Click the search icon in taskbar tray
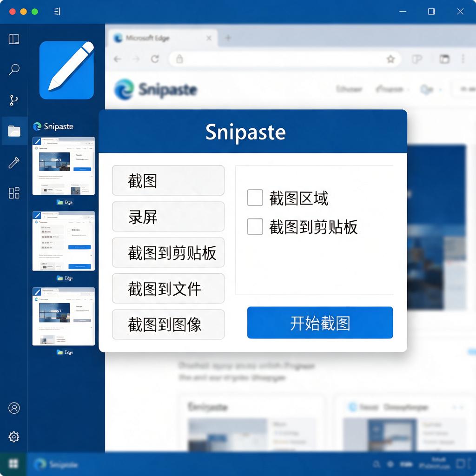This screenshot has width=476, height=476. [x=377, y=464]
